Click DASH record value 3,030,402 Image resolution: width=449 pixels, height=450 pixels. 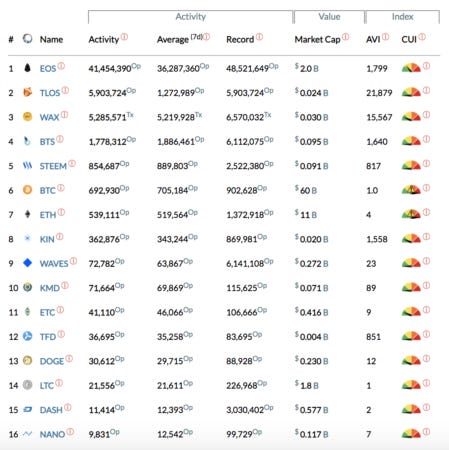[x=245, y=410]
